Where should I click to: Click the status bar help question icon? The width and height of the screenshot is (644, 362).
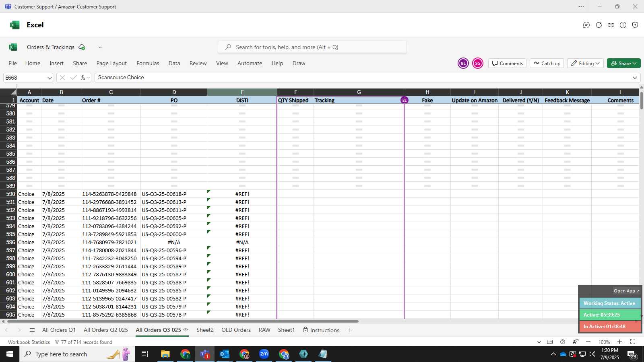pos(563,342)
